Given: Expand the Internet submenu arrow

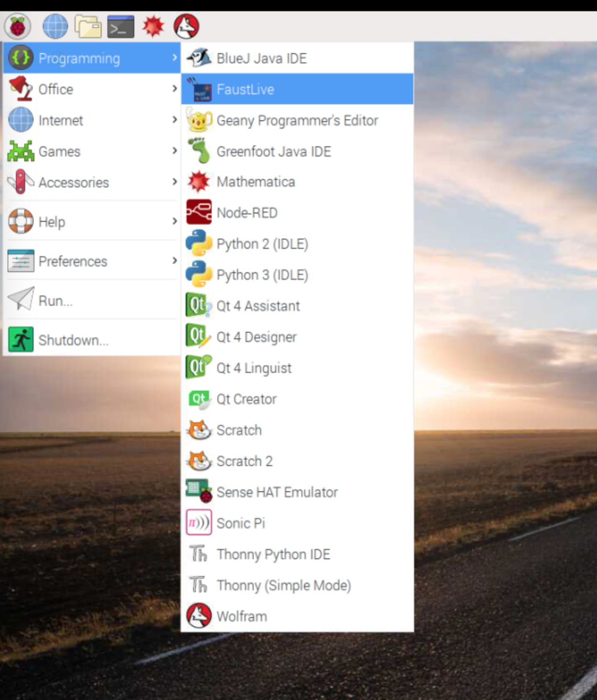Looking at the screenshot, I should [174, 119].
